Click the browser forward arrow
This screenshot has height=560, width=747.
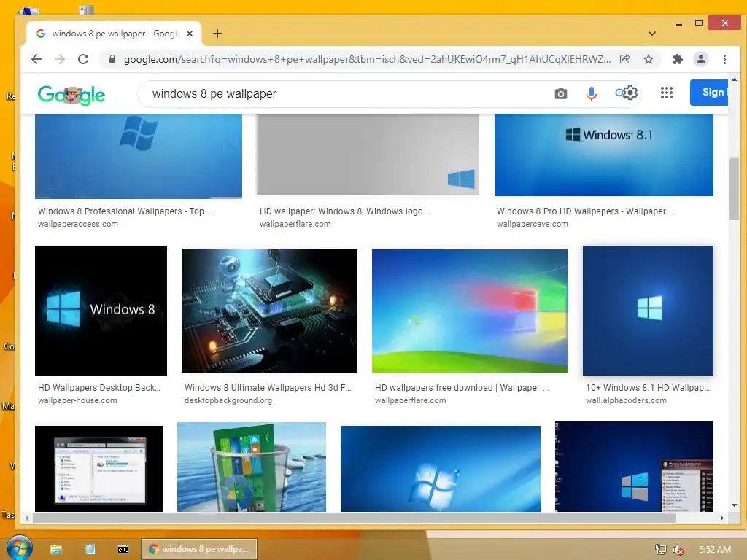tap(60, 59)
